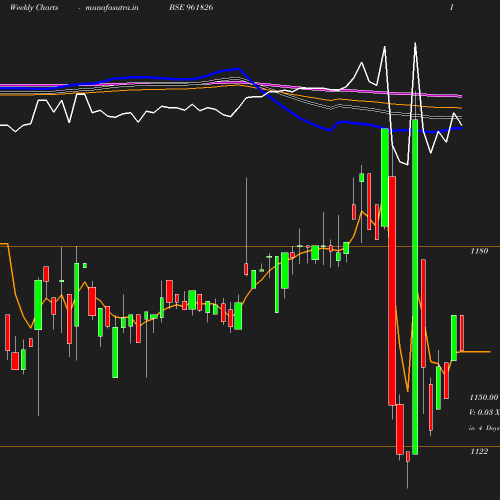Image resolution: width=500 pixels, height=500 pixels.
Task: Click the 'munafasutra.in' site label
Action: pos(112,7)
